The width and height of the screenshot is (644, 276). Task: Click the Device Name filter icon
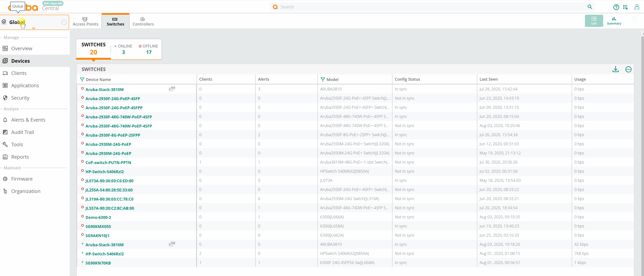pos(82,79)
